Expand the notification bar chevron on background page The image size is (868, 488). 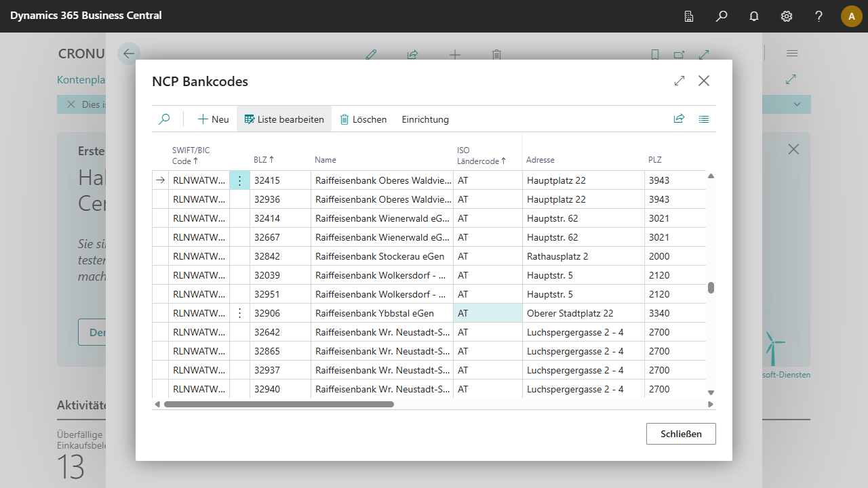(797, 104)
